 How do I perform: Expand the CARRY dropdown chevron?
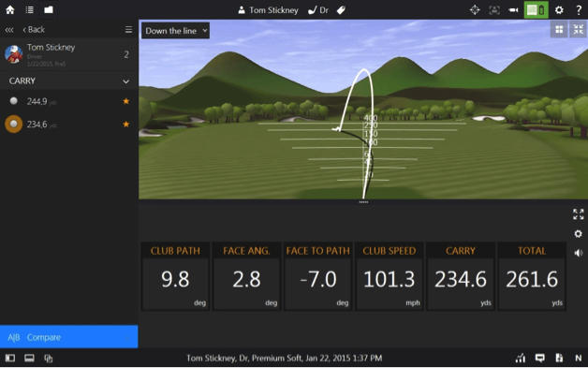coord(126,81)
